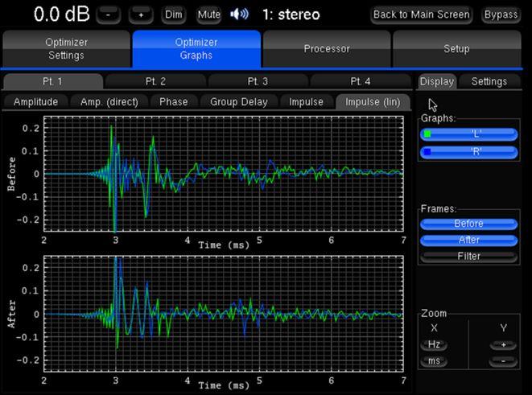This screenshot has width=532, height=395.
Task: Switch to the Processor tab
Action: click(x=327, y=49)
